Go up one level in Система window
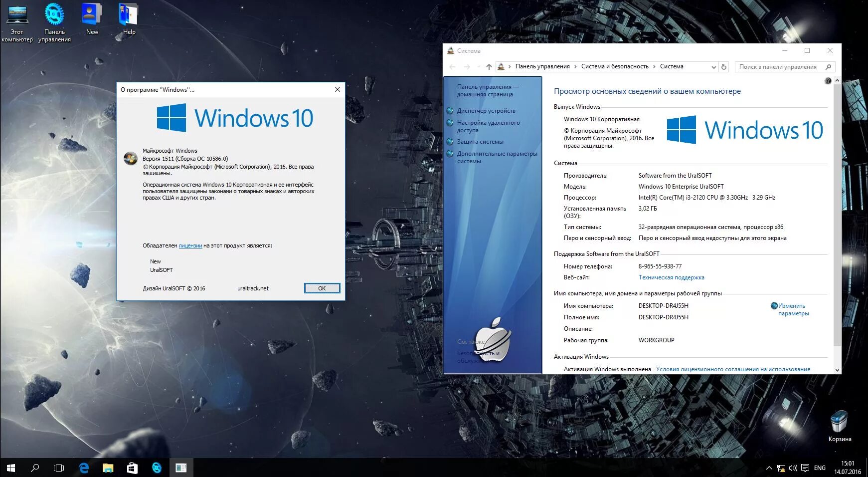Screen dimensions: 868x477 click(x=489, y=67)
